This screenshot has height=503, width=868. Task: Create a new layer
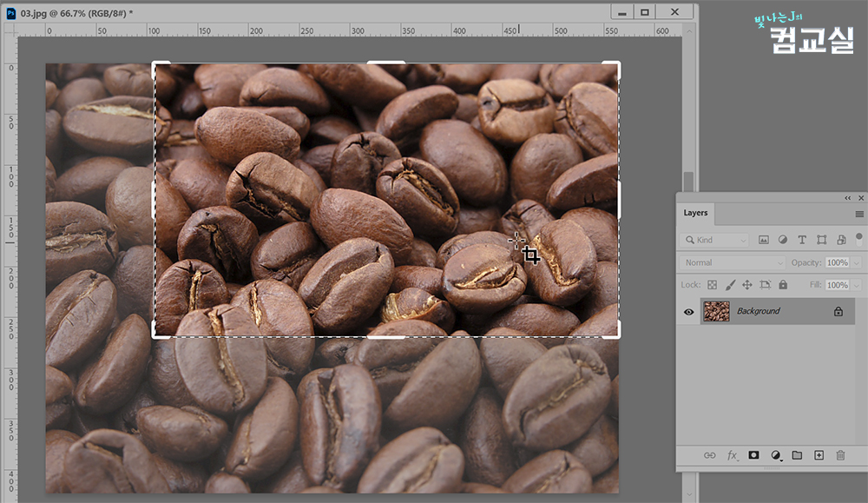(819, 455)
